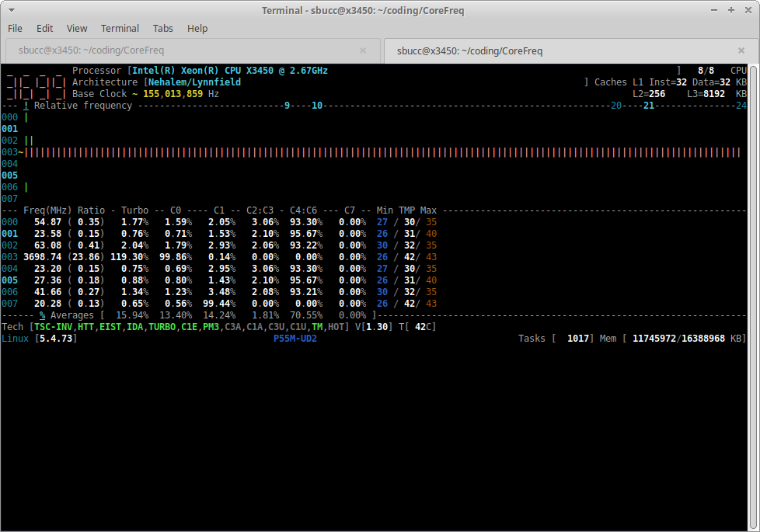Click core 002 min temperature 30
This screenshot has width=760, height=532.
382,245
